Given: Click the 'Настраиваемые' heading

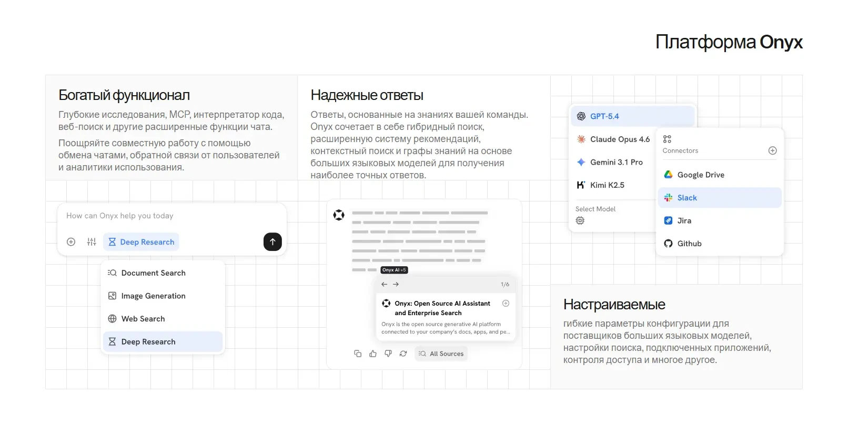Looking at the screenshot, I should (x=614, y=305).
